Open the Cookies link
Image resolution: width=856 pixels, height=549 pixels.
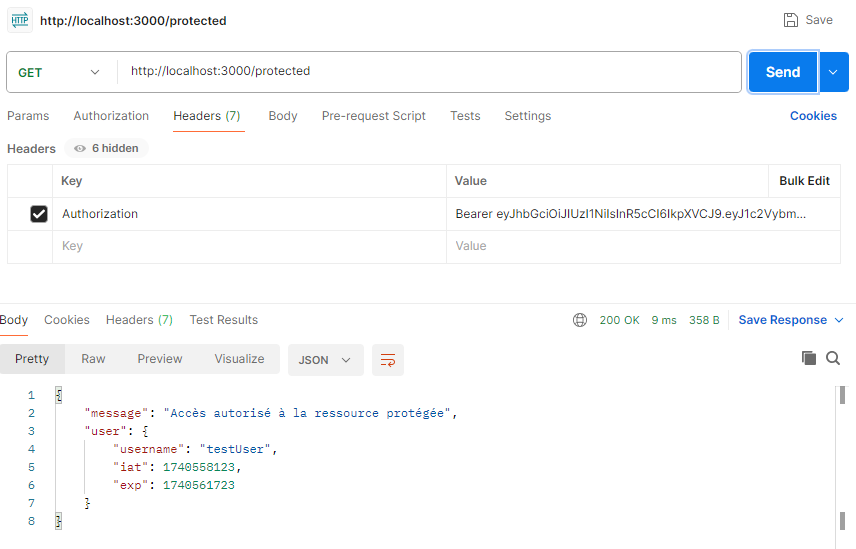813,116
